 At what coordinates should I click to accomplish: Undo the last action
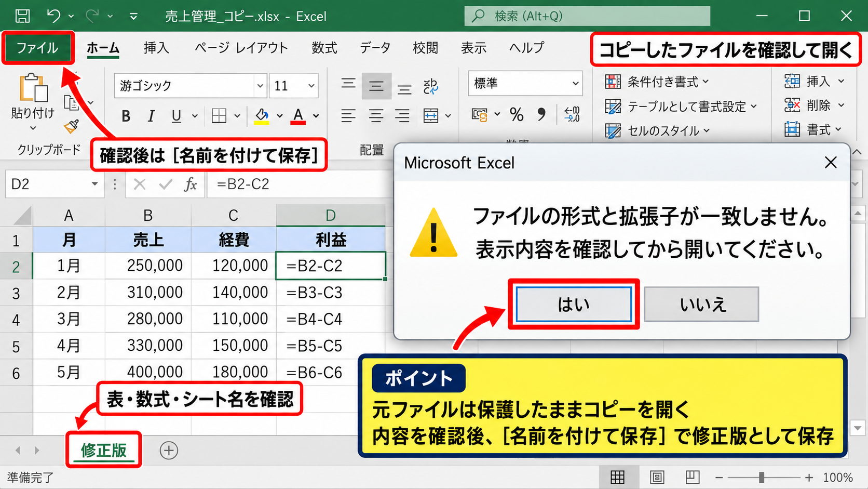tap(53, 16)
